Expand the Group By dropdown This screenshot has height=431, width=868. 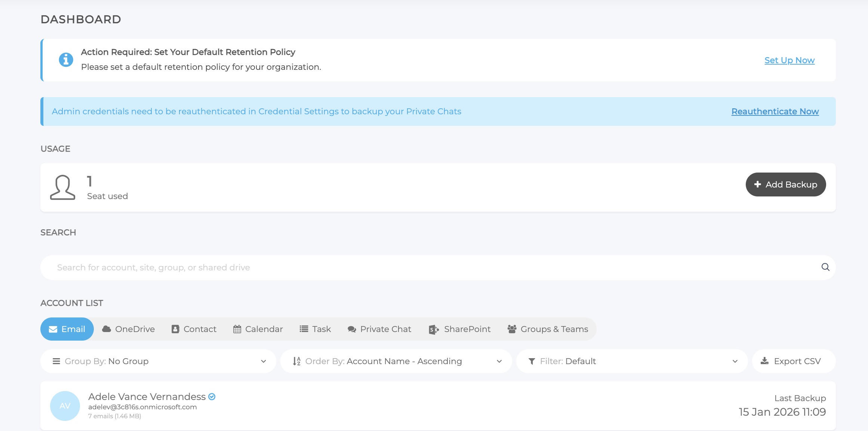(158, 361)
